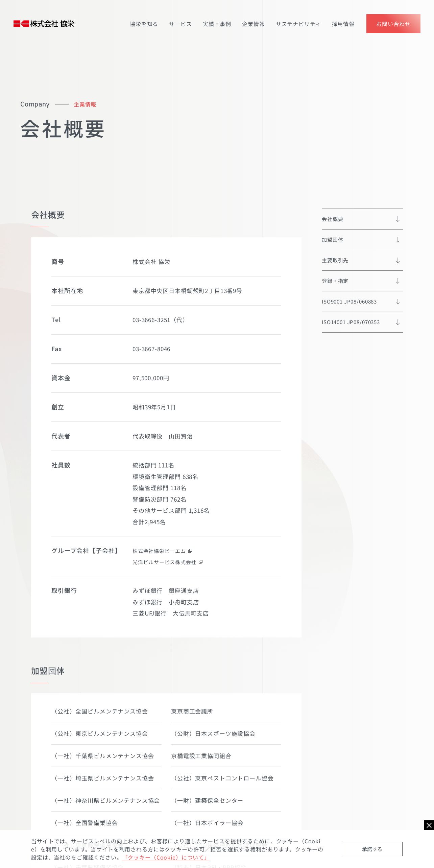Image resolution: width=434 pixels, height=868 pixels.
Task: Click （一社）埼玉県ビルメンテナンス協会 entry
Action: 103,778
